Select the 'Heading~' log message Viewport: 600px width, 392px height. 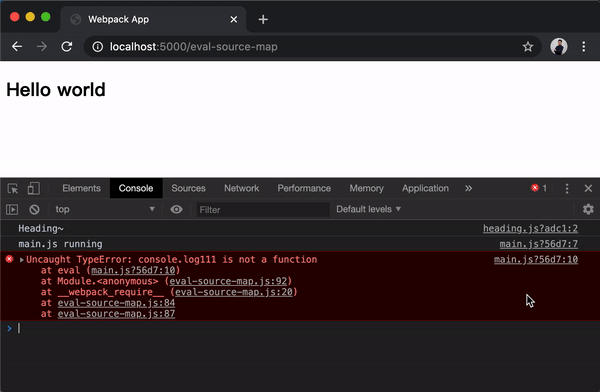coord(41,229)
